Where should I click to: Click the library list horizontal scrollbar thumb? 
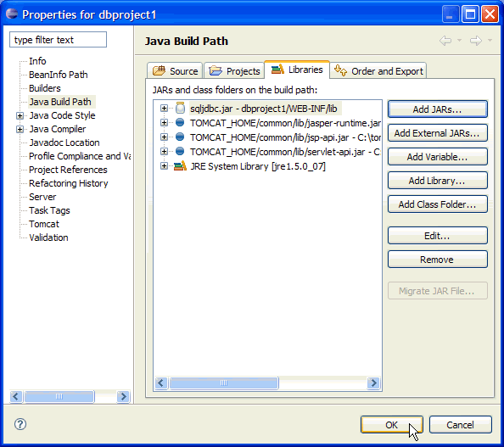point(224,383)
